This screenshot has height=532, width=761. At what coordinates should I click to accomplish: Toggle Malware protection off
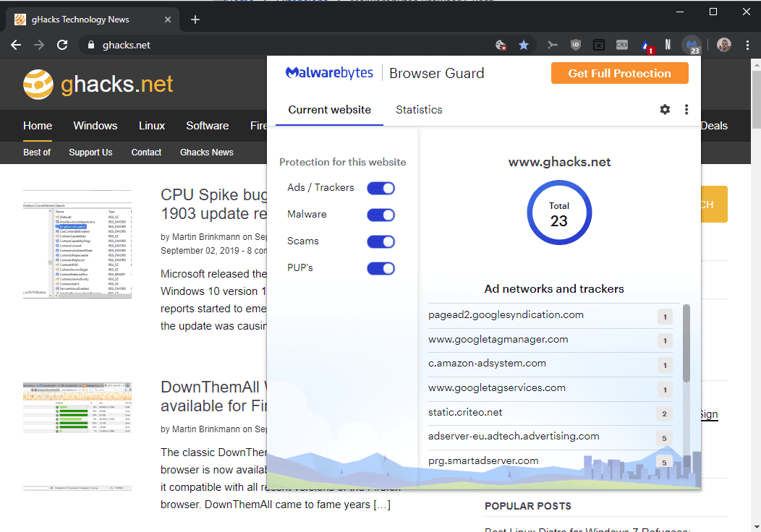click(x=380, y=215)
